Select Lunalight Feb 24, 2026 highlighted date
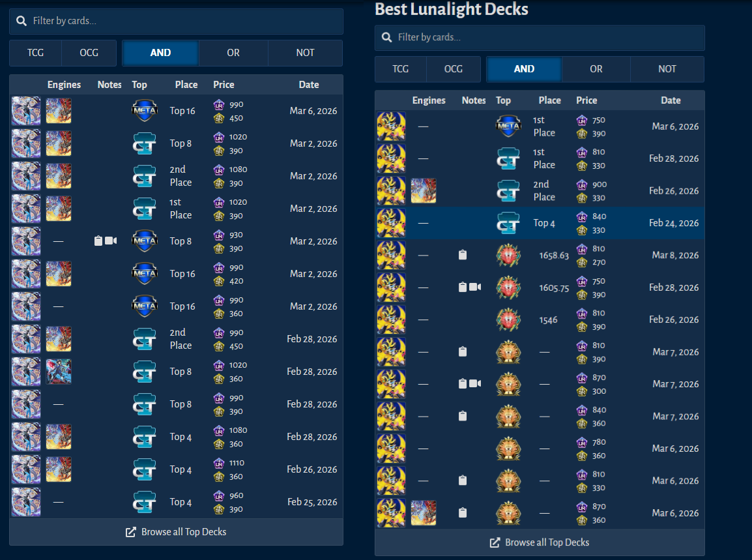Image resolution: width=752 pixels, height=560 pixels. click(674, 223)
